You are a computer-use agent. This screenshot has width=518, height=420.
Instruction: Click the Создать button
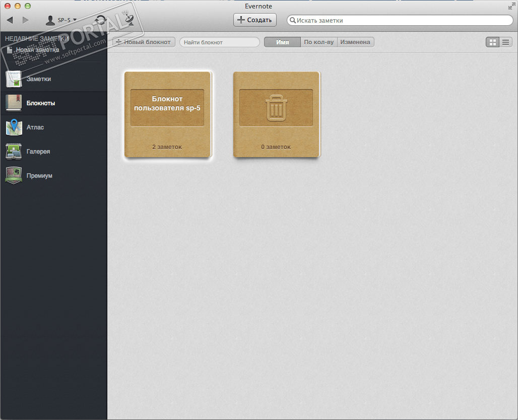(254, 20)
